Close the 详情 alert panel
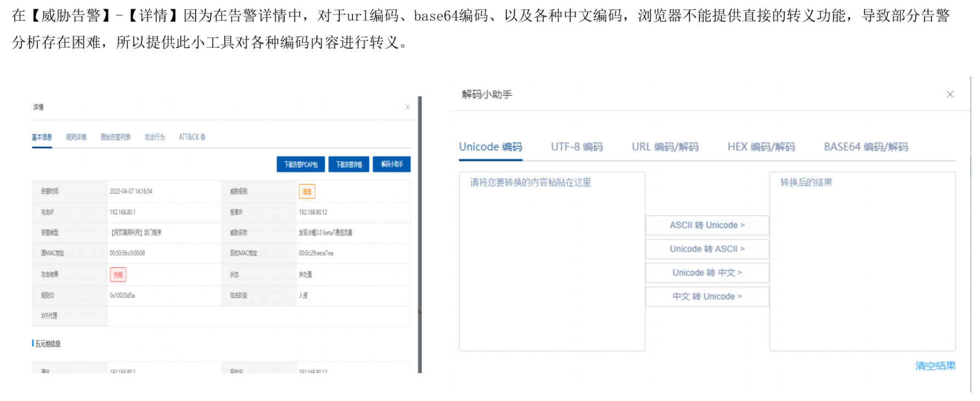 click(x=407, y=107)
